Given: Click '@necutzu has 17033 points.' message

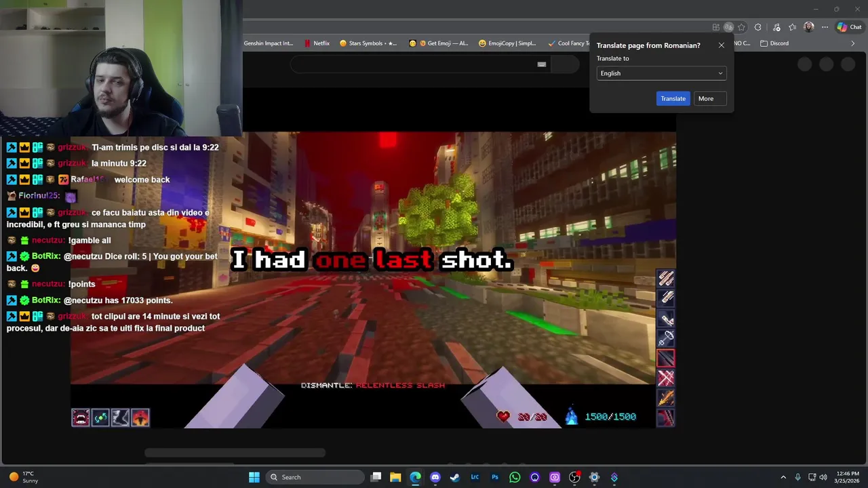Looking at the screenshot, I should (x=118, y=300).
